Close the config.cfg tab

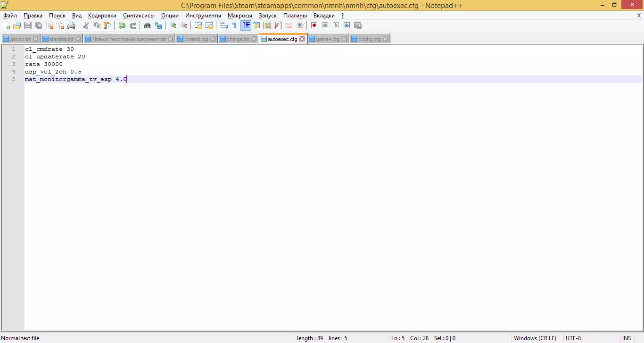[x=385, y=39]
